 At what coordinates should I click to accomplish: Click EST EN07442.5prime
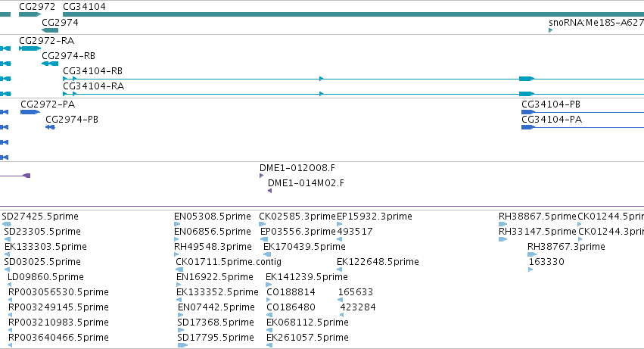[216, 307]
